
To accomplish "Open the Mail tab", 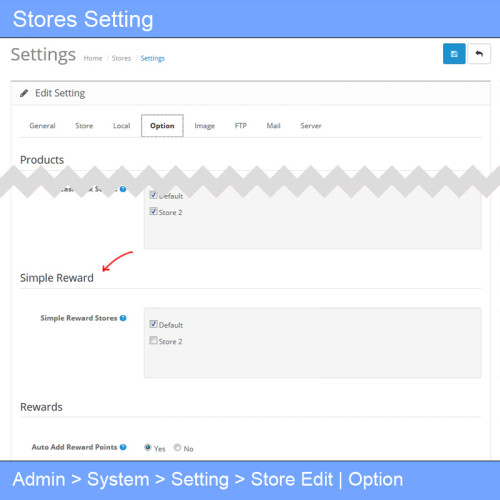I will pyautogui.click(x=273, y=126).
